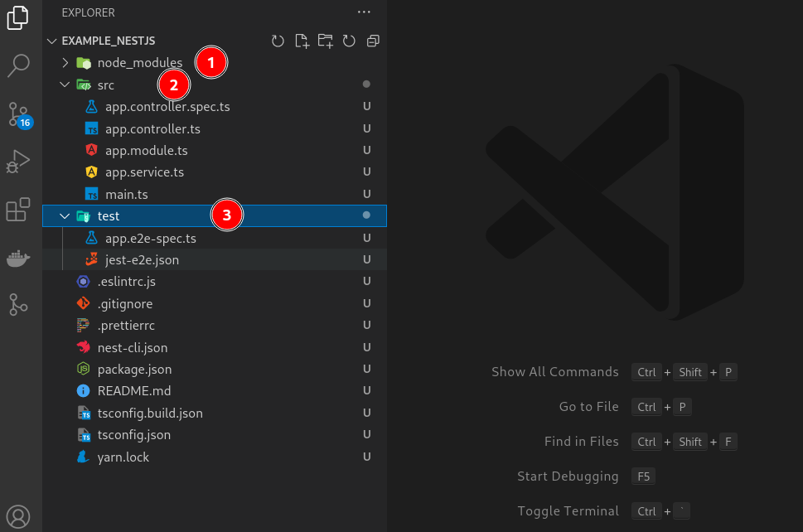This screenshot has height=532, width=803.
Task: Open the README.md file
Action: (x=134, y=390)
